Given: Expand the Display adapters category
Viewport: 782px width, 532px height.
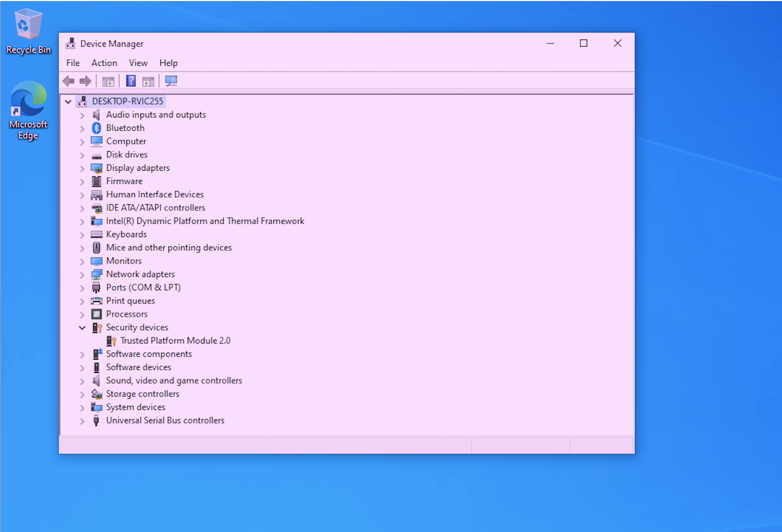Looking at the screenshot, I should [82, 168].
